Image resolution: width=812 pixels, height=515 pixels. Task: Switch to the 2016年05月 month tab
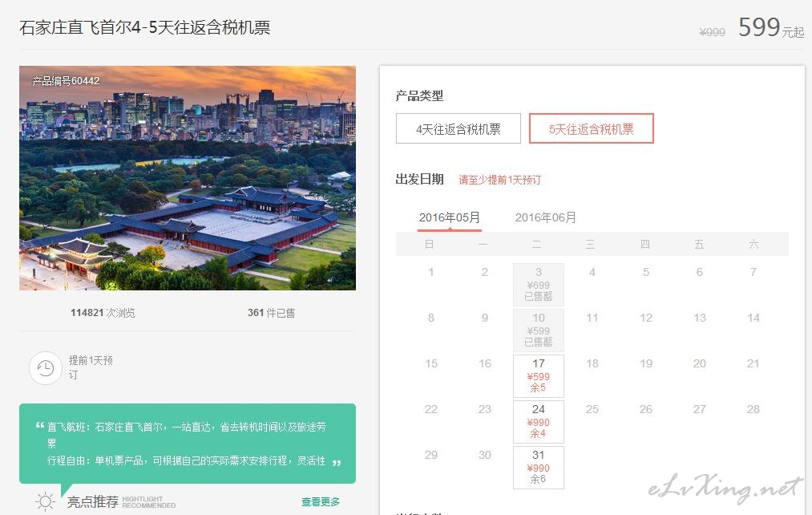(x=450, y=217)
